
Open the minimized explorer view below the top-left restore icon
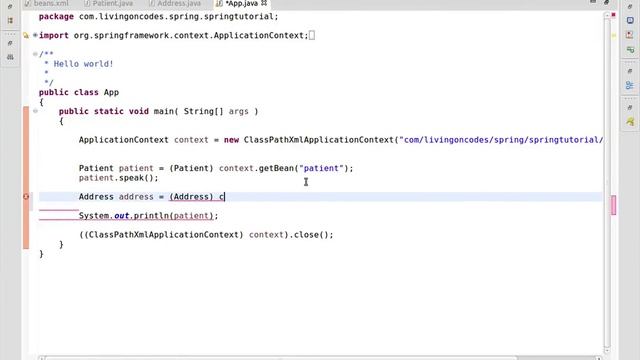point(10,20)
